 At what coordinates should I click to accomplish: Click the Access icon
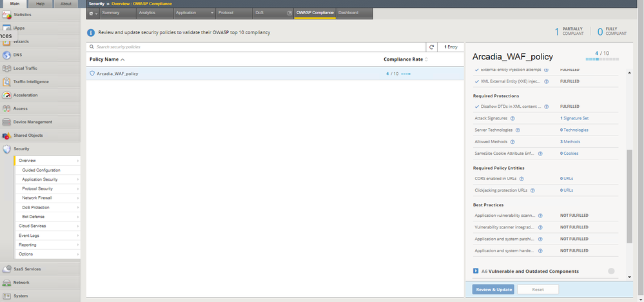tap(6, 108)
